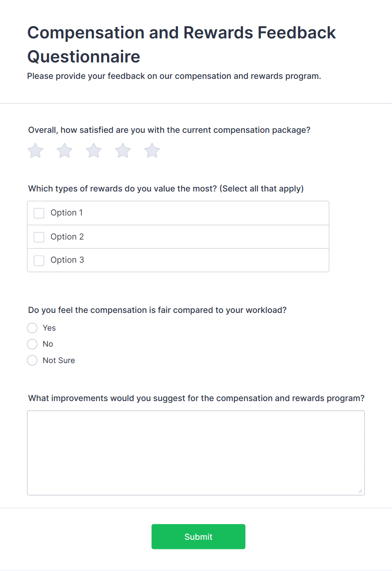Image resolution: width=392 pixels, height=571 pixels.
Task: Click the Option 1 row label
Action: point(67,213)
